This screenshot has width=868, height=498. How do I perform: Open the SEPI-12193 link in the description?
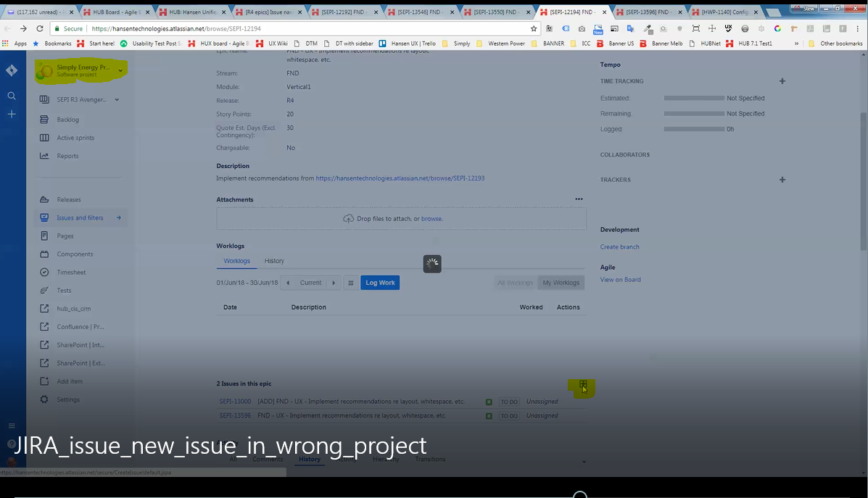point(400,178)
